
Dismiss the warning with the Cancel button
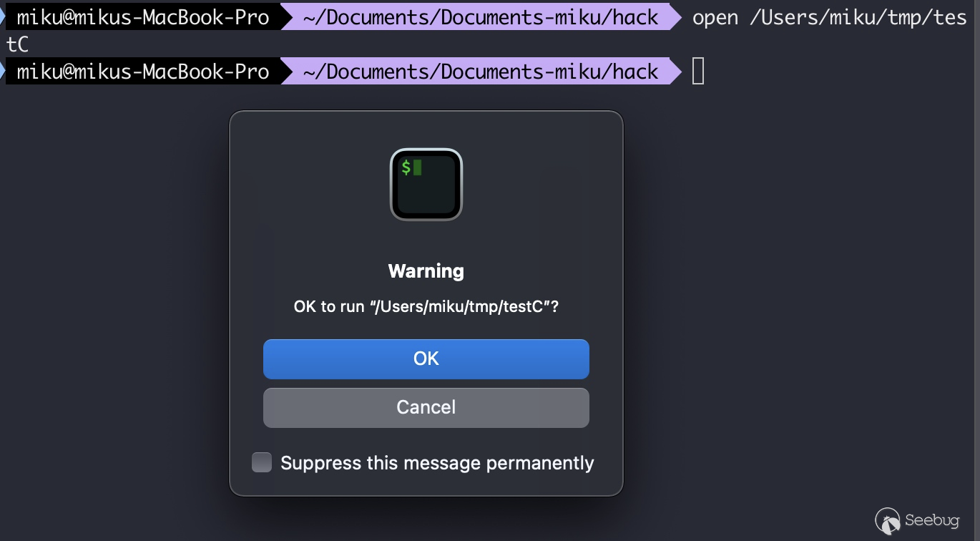(426, 407)
